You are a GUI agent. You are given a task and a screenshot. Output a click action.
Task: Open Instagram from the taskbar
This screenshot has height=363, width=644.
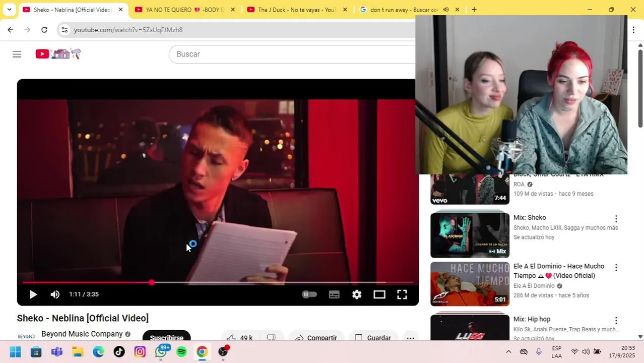(x=140, y=352)
